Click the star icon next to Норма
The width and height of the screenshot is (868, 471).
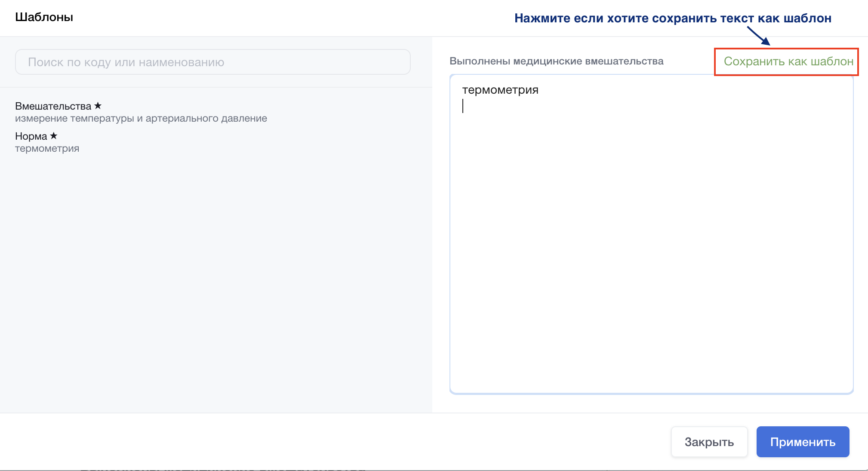coord(53,136)
